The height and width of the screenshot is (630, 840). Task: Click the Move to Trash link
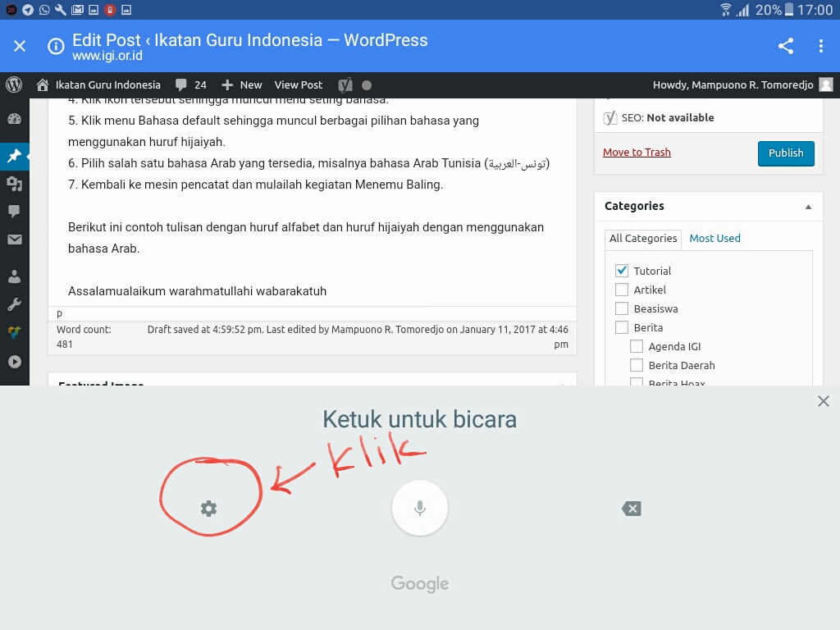[x=637, y=153]
